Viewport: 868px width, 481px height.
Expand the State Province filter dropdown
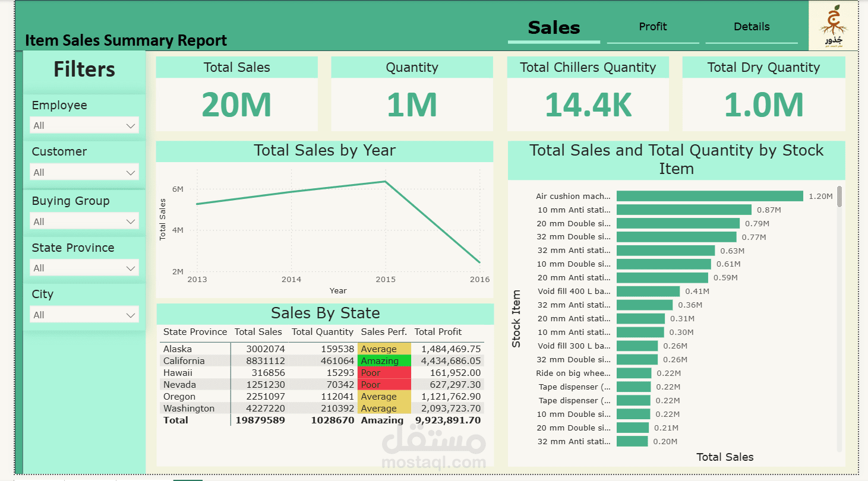pos(84,268)
